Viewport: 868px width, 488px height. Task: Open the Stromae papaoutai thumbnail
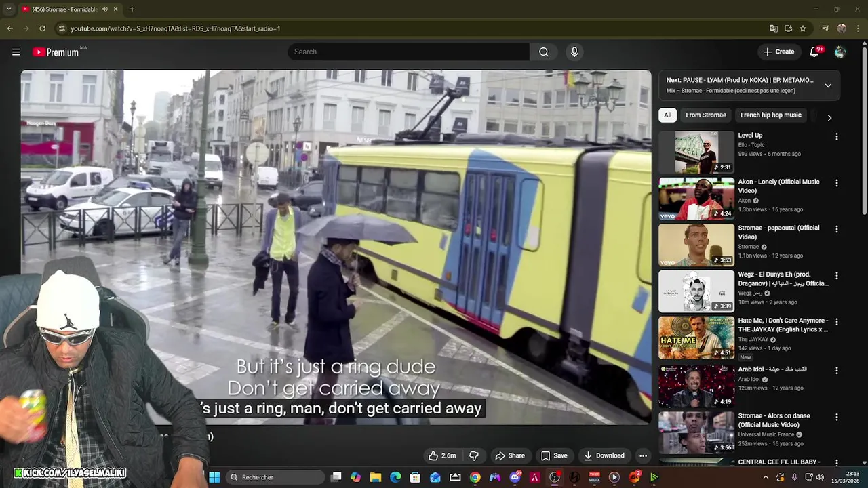(x=696, y=245)
